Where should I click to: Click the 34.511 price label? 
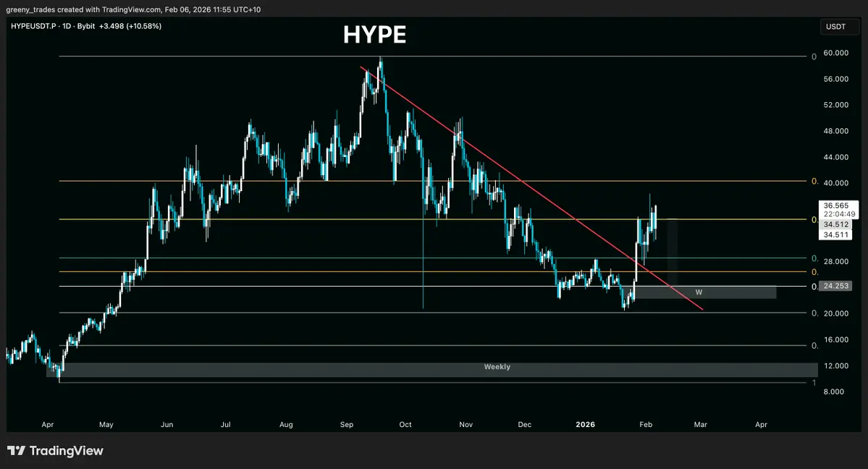836,234
